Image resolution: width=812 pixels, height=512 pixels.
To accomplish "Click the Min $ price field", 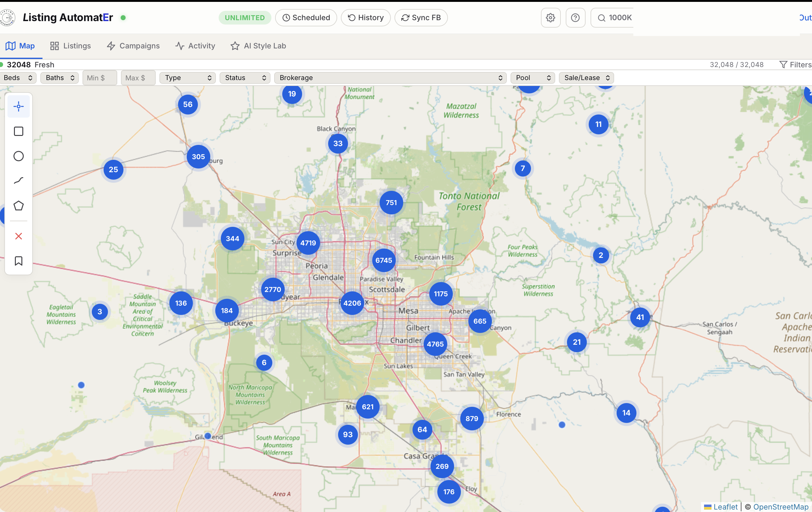I will [100, 78].
